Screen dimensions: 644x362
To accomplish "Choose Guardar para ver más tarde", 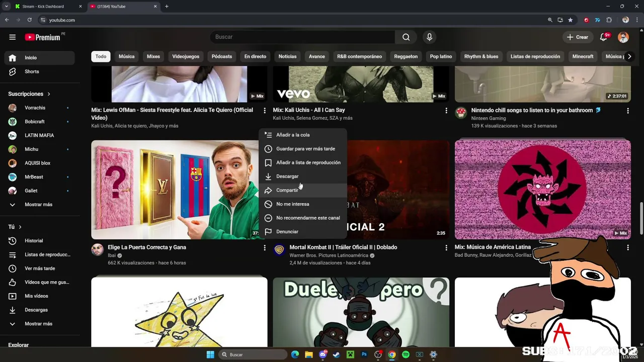I will (303, 149).
